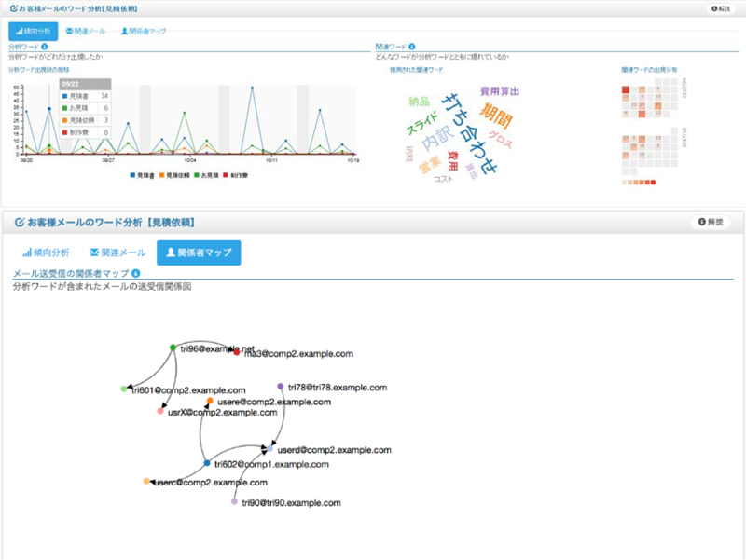Switch to 傾向分析 tab in lower panel
The width and height of the screenshot is (746, 560).
(46, 253)
